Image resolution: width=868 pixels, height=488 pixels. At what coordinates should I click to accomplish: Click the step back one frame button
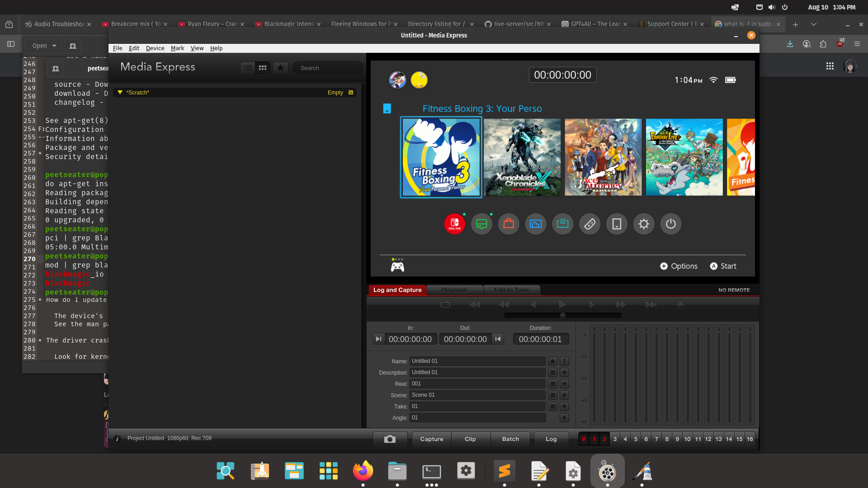click(x=533, y=304)
